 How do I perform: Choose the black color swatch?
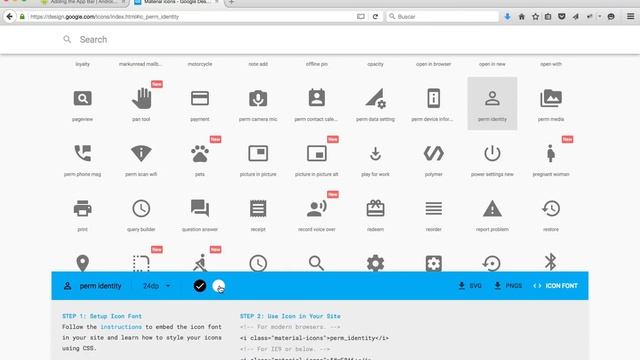(x=200, y=286)
